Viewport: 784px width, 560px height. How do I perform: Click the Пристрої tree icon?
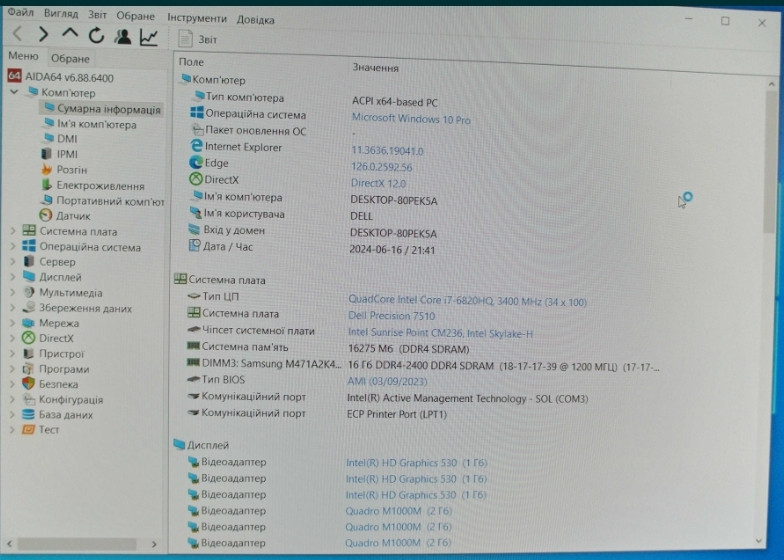tap(28, 354)
